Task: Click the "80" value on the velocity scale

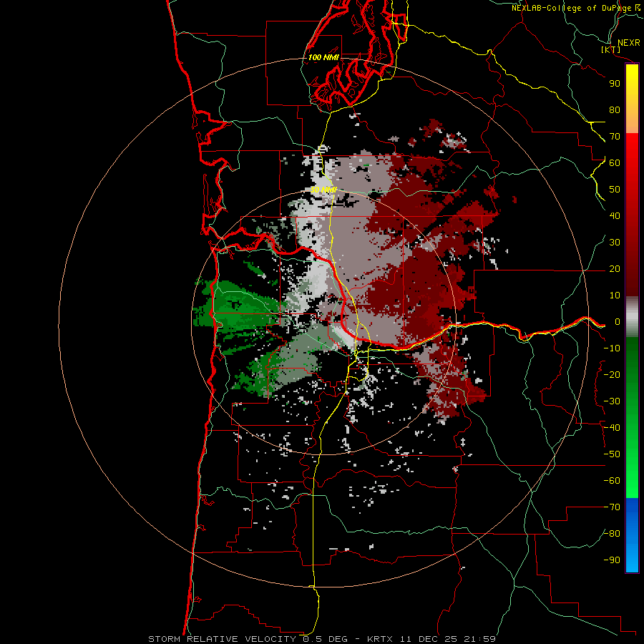Action: click(615, 109)
